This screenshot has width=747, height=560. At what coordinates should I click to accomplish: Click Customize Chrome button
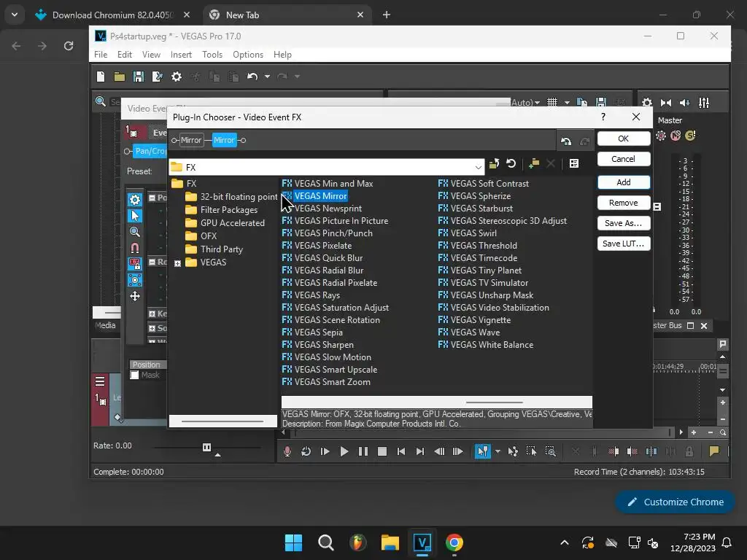(x=675, y=502)
